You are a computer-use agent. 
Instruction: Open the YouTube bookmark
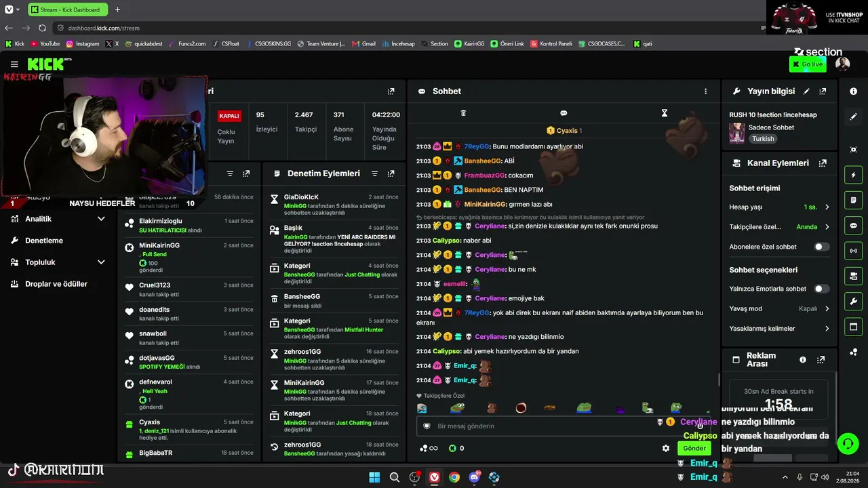click(x=45, y=44)
